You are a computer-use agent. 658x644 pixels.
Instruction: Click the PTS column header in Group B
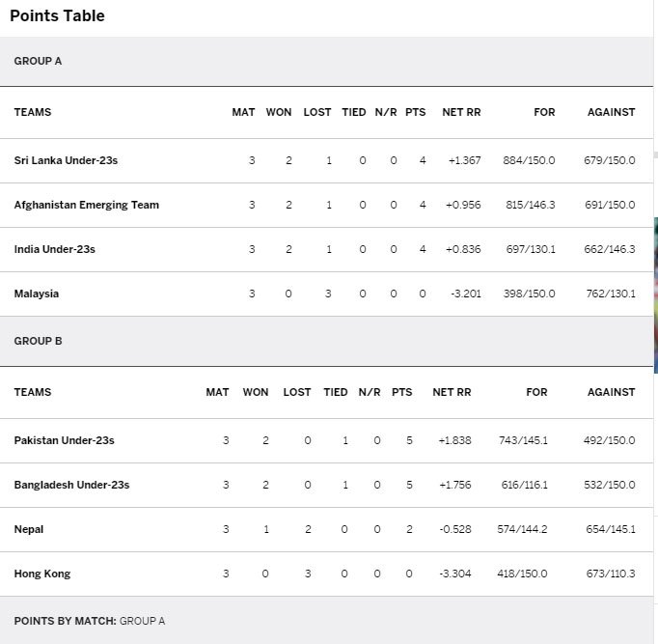tap(401, 392)
